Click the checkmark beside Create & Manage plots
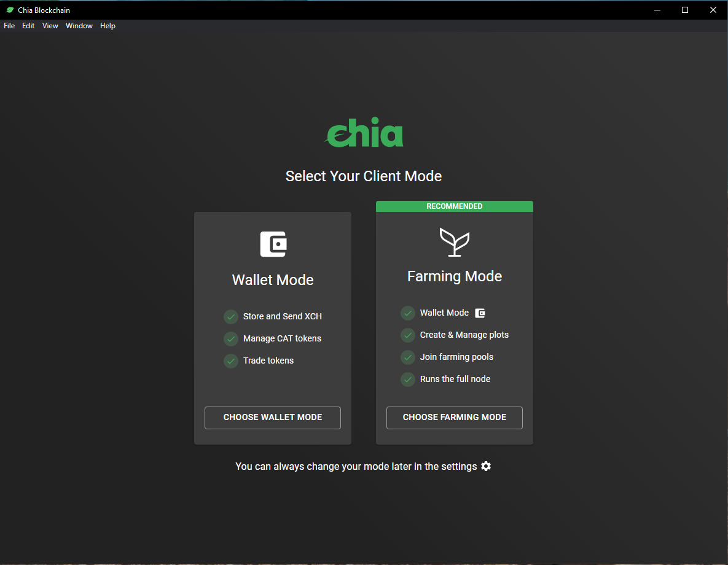Screen dimensions: 728x565 (x=408, y=335)
